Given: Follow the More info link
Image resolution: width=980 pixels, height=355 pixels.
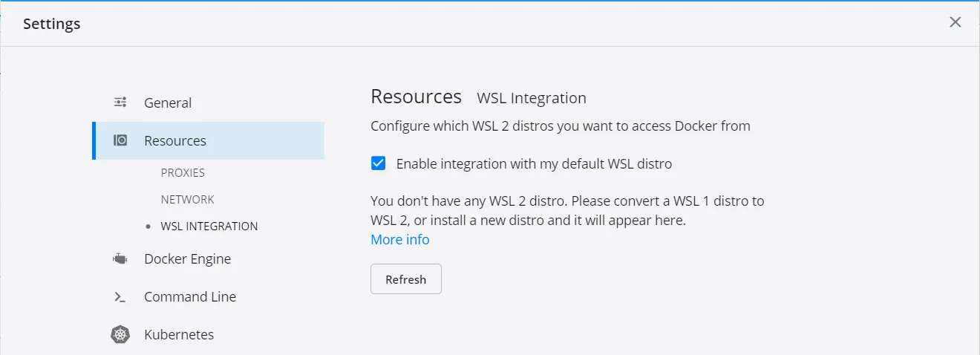Looking at the screenshot, I should [400, 240].
